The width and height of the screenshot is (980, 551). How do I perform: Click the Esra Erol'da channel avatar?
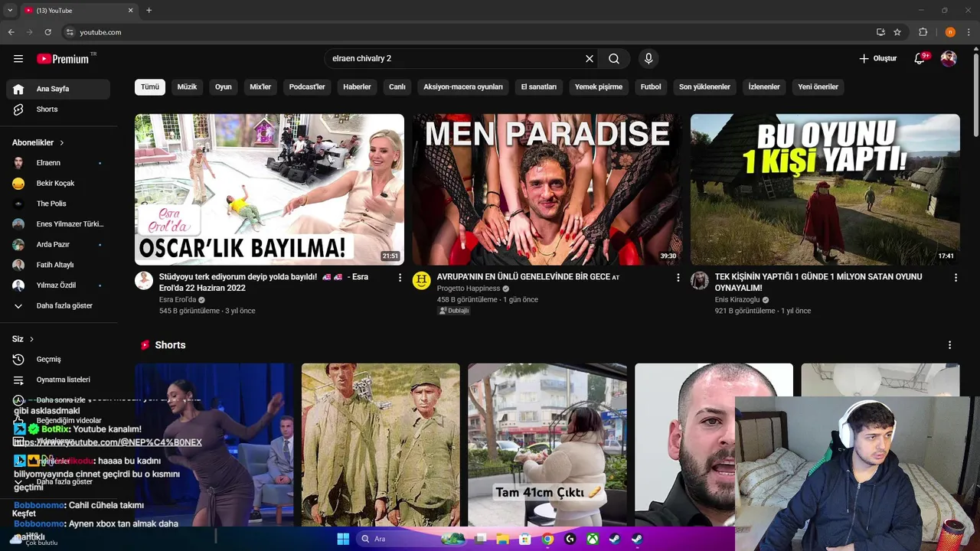tap(144, 280)
